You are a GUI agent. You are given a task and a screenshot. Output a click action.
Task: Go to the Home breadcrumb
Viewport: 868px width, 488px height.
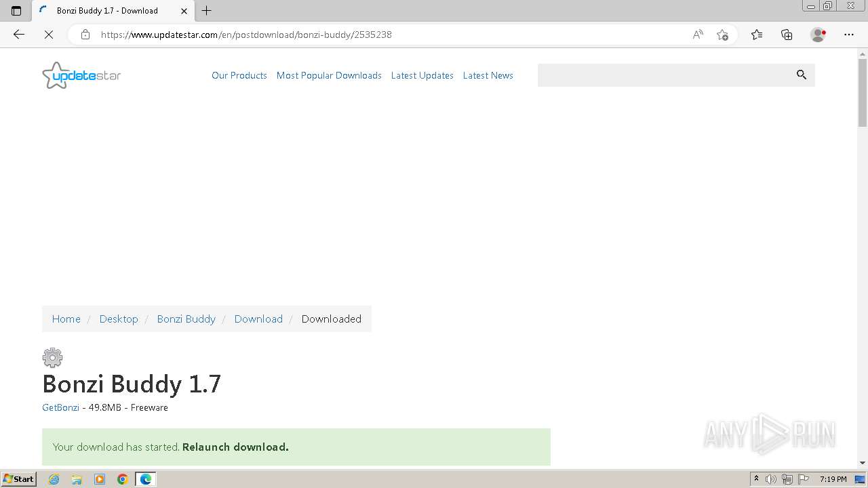[x=66, y=319]
